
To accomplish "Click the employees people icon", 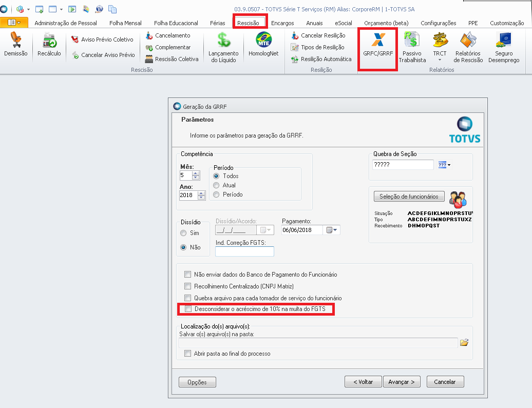I will click(458, 200).
